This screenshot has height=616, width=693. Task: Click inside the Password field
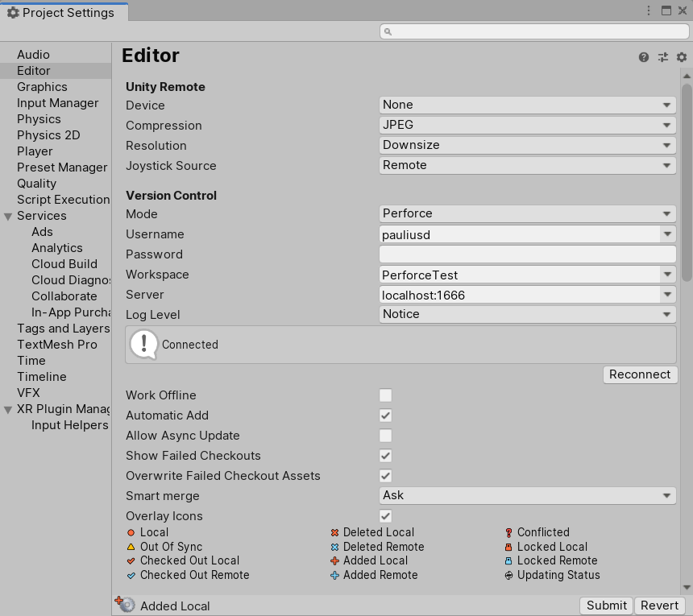[x=527, y=254]
